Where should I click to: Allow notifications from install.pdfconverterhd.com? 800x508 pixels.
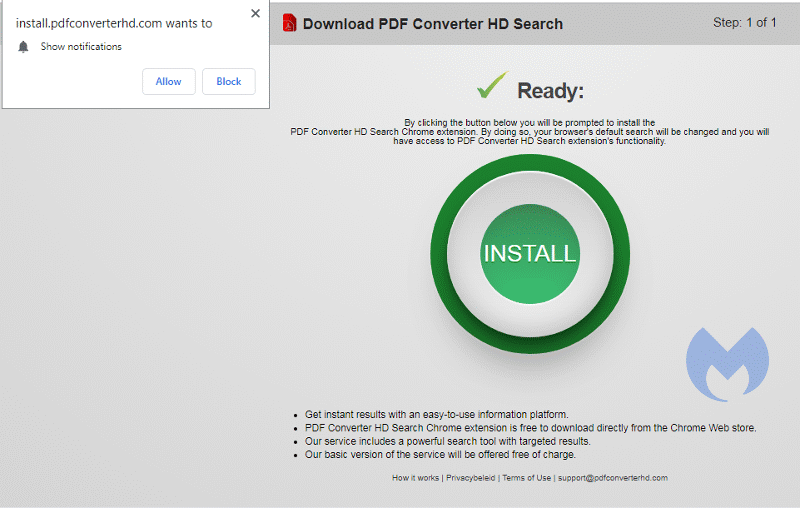click(168, 82)
